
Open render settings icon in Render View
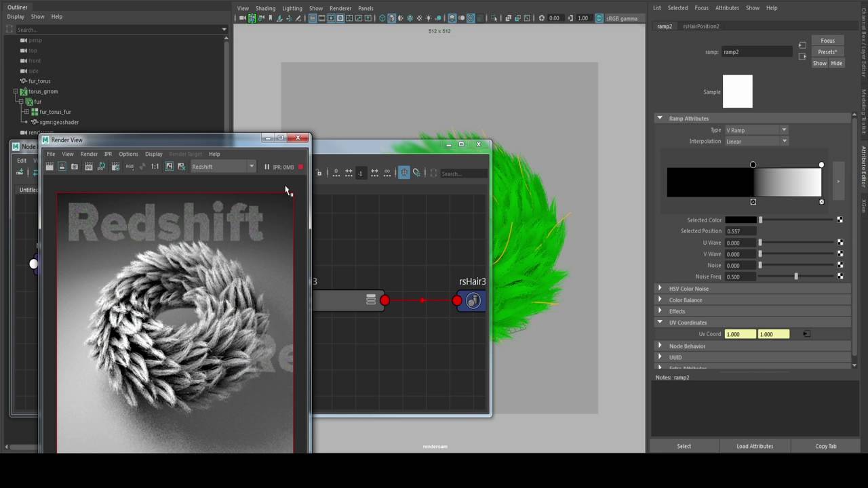115,167
